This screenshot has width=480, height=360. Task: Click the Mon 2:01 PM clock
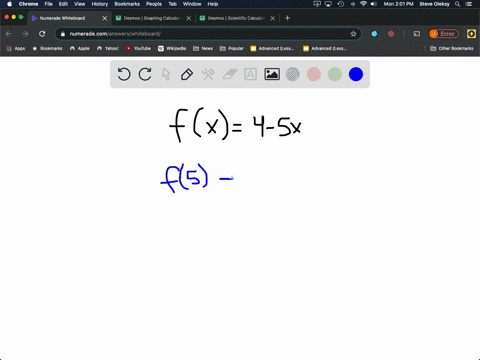[399, 4]
